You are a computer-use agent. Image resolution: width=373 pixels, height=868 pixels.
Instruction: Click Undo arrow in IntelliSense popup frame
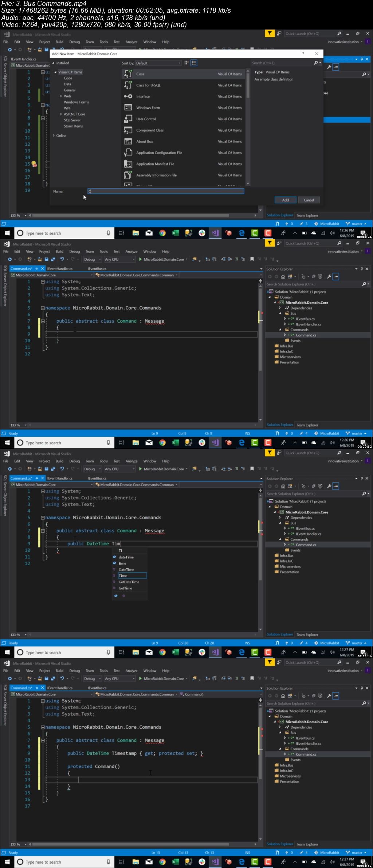click(62, 469)
